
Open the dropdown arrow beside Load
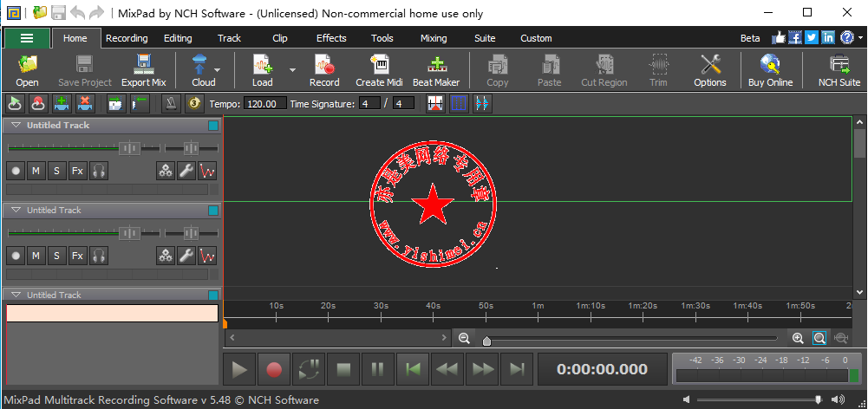coord(292,69)
